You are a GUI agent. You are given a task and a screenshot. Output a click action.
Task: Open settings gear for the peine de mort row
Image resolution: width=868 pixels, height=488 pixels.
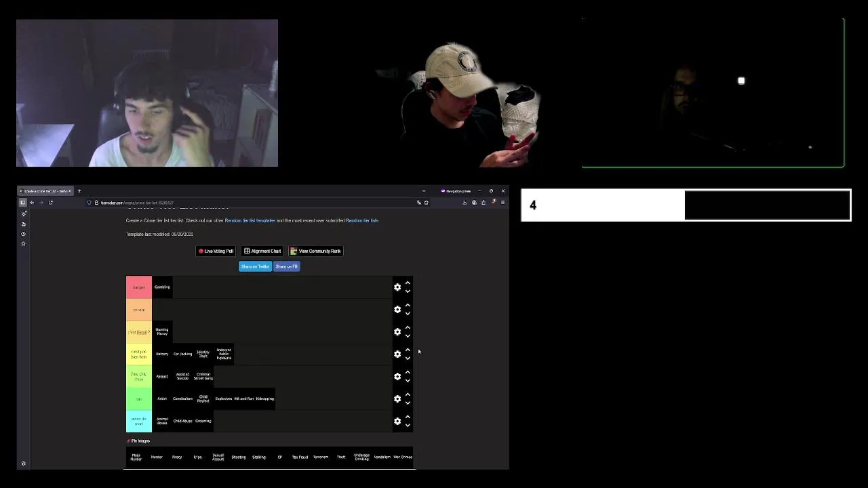pos(397,422)
